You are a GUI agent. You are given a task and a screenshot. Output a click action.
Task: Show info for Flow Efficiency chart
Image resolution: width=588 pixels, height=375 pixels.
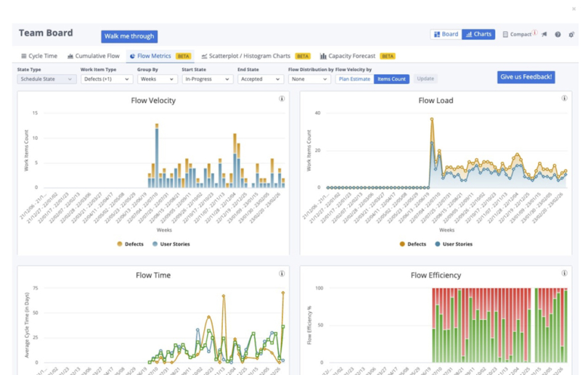tap(564, 273)
